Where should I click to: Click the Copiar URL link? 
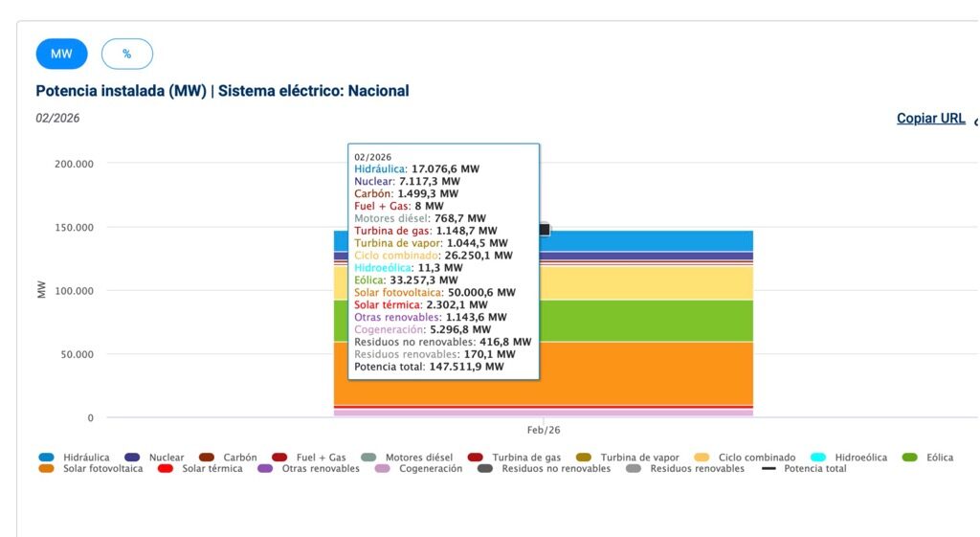[x=930, y=119]
